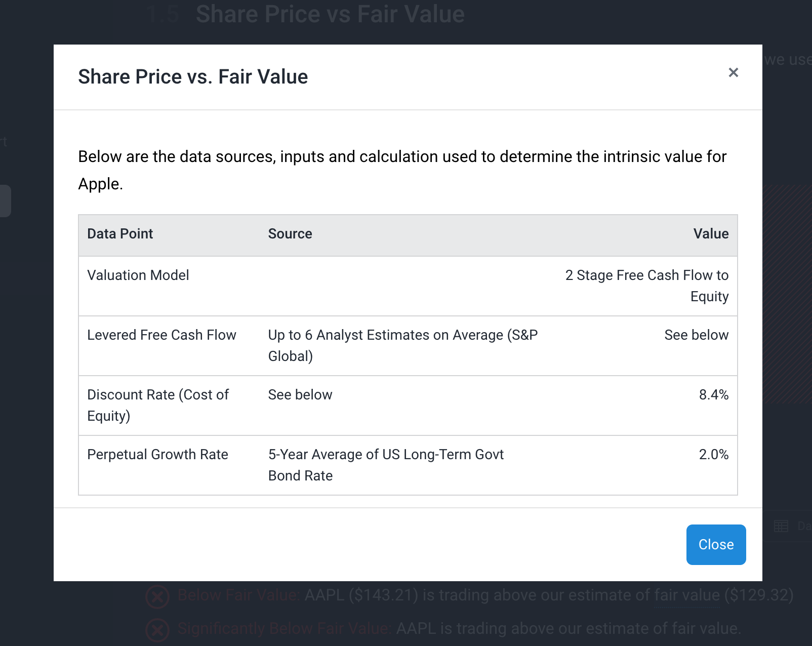812x646 pixels.
Task: Click the data table icon behind the dialog
Action: coord(781,527)
